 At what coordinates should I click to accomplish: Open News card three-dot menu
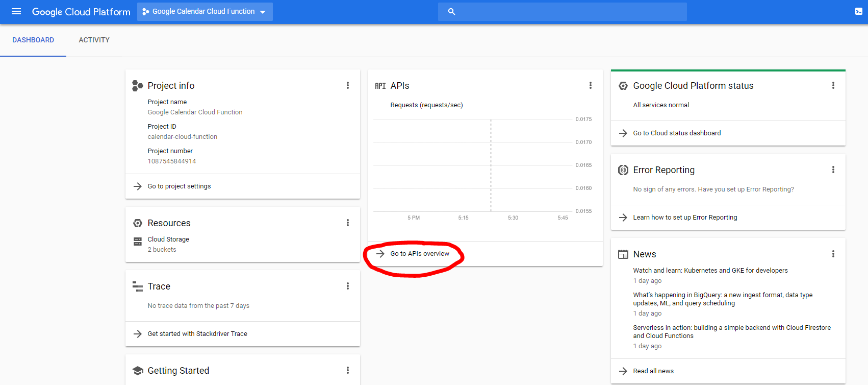pos(833,254)
